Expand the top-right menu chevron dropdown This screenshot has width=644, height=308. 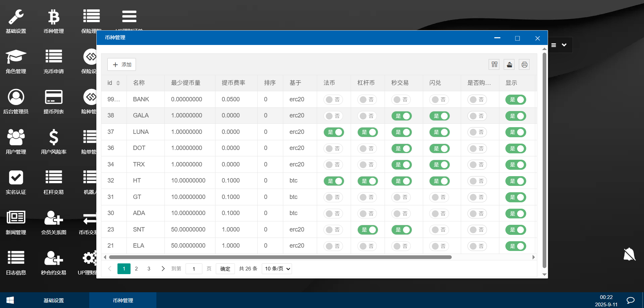click(x=564, y=45)
